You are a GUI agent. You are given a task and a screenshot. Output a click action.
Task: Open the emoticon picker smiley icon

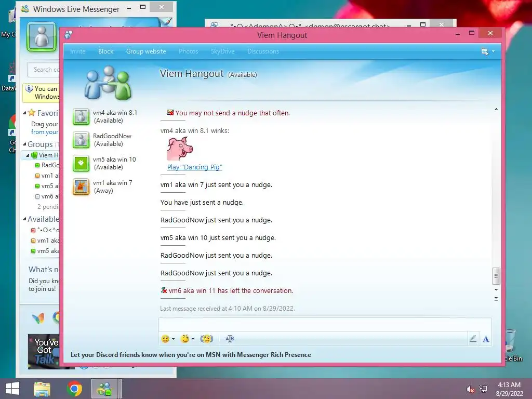pyautogui.click(x=165, y=339)
